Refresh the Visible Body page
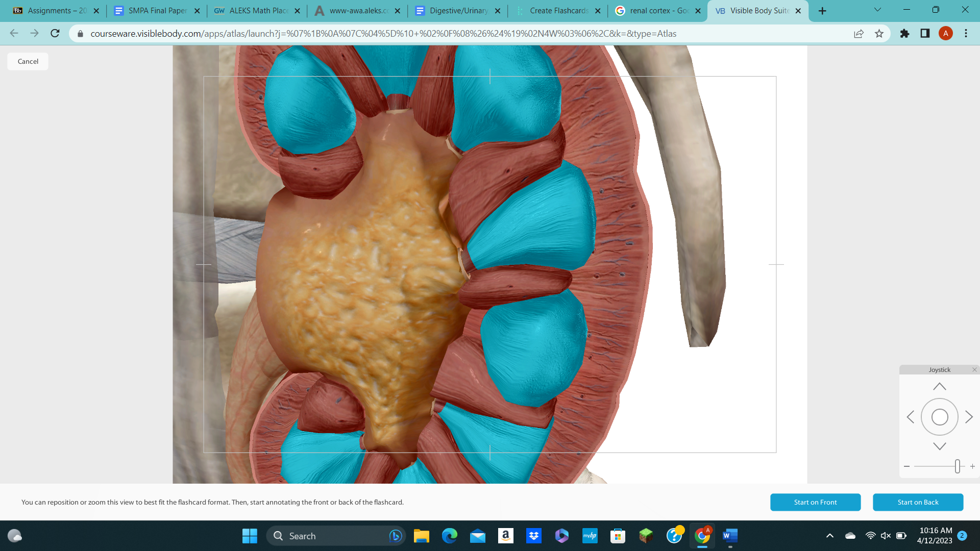This screenshot has width=980, height=551. [55, 33]
